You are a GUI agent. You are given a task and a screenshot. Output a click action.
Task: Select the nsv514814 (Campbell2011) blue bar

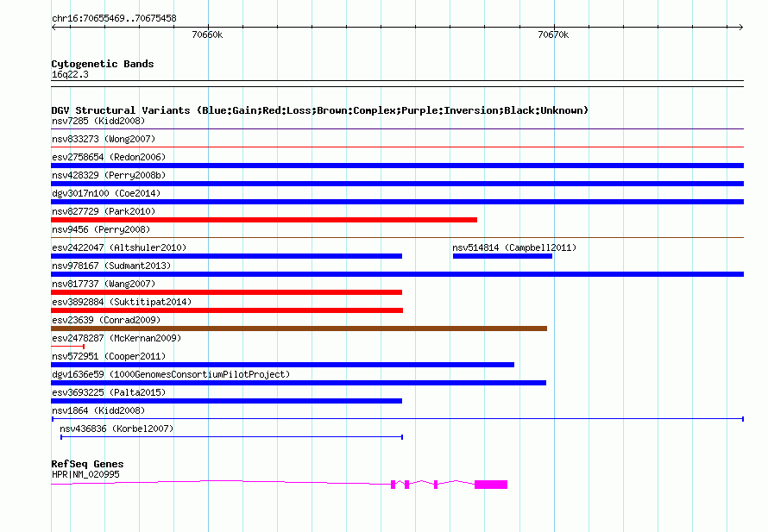coord(502,256)
